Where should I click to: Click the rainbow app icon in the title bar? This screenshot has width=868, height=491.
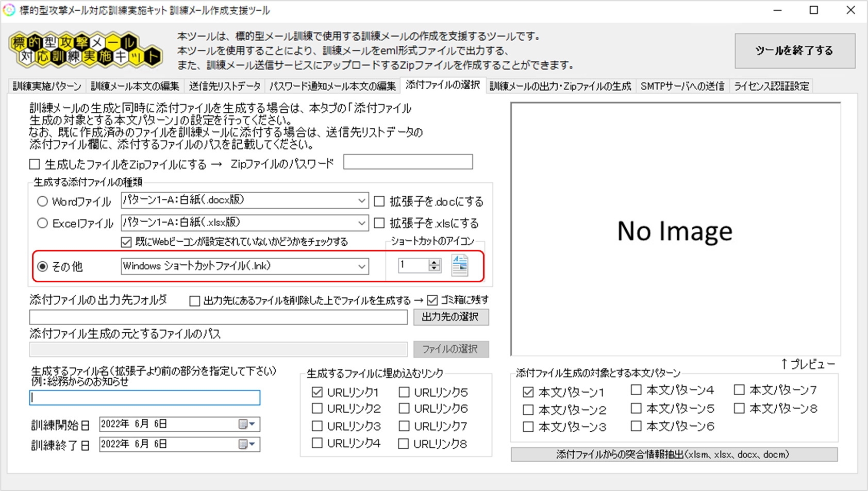8,10
